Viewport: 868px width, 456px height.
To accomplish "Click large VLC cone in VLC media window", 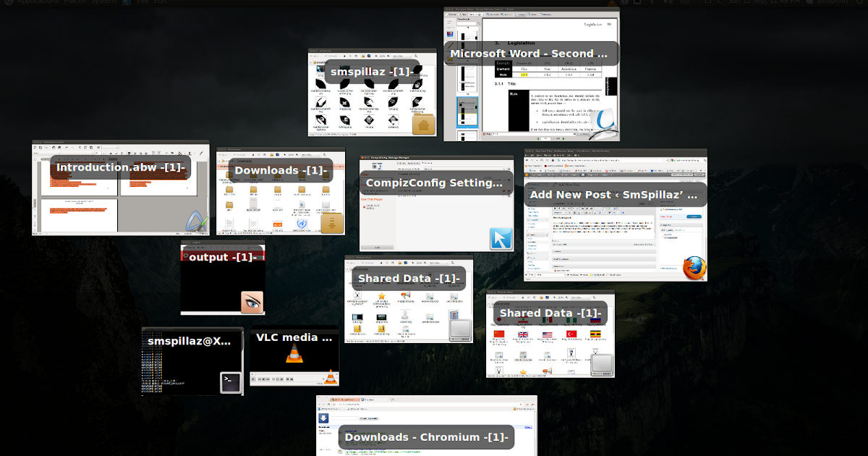I will (294, 354).
